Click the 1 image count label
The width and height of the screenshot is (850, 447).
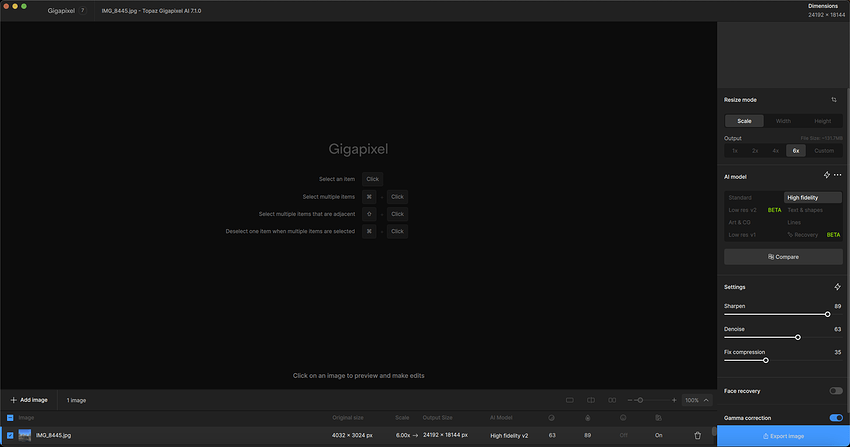point(76,400)
